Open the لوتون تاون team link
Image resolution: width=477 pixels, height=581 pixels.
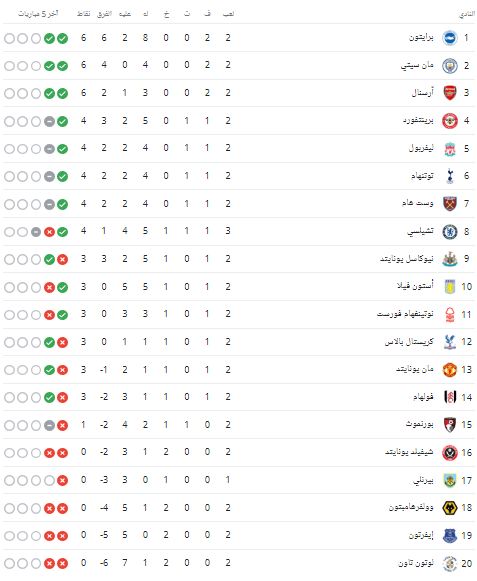click(416, 563)
